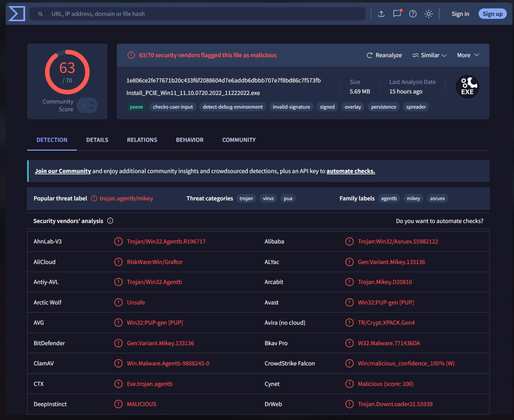Click the search magnifier icon
514x420 pixels.
tap(40, 14)
